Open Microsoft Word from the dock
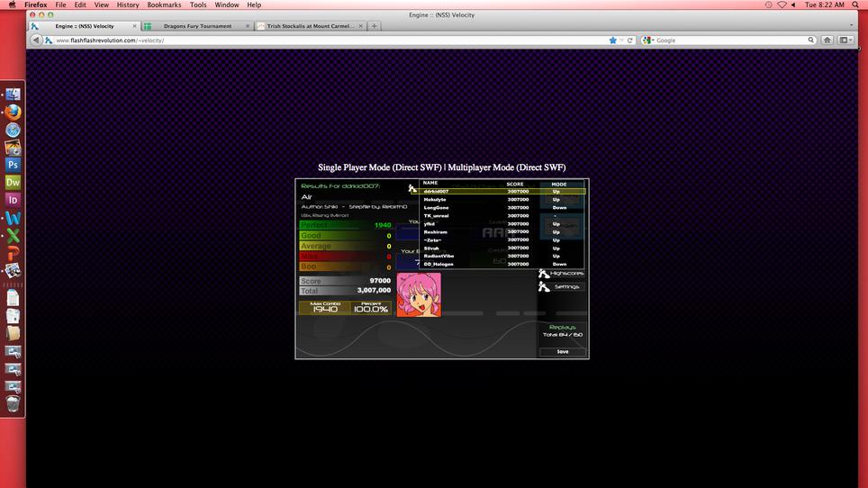The image size is (868, 488). click(13, 218)
